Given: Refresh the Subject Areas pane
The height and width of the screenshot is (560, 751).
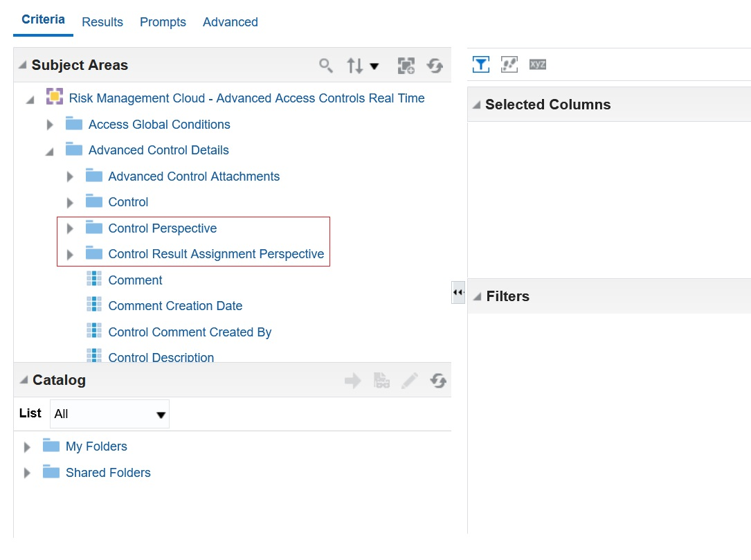Looking at the screenshot, I should point(435,66).
